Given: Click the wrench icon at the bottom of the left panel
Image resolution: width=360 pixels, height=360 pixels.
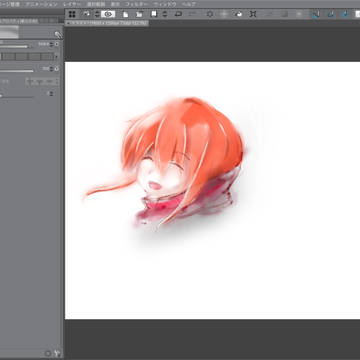Looking at the screenshot, I should (x=57, y=353).
